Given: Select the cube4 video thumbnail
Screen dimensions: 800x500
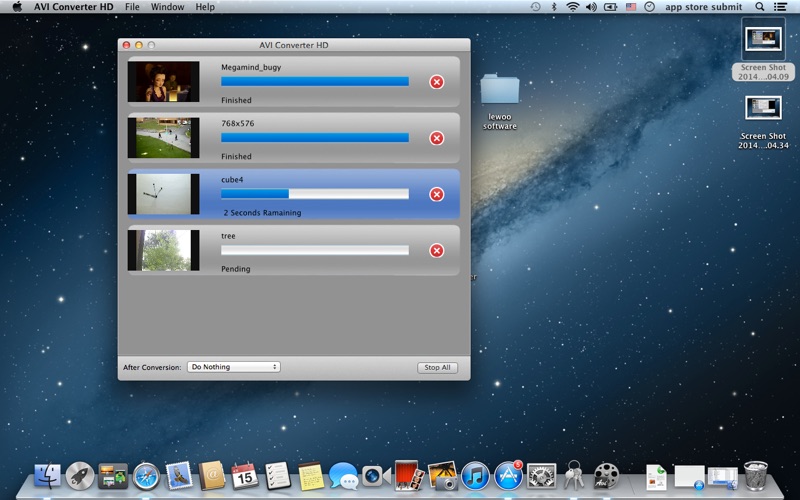Looking at the screenshot, I should [163, 194].
